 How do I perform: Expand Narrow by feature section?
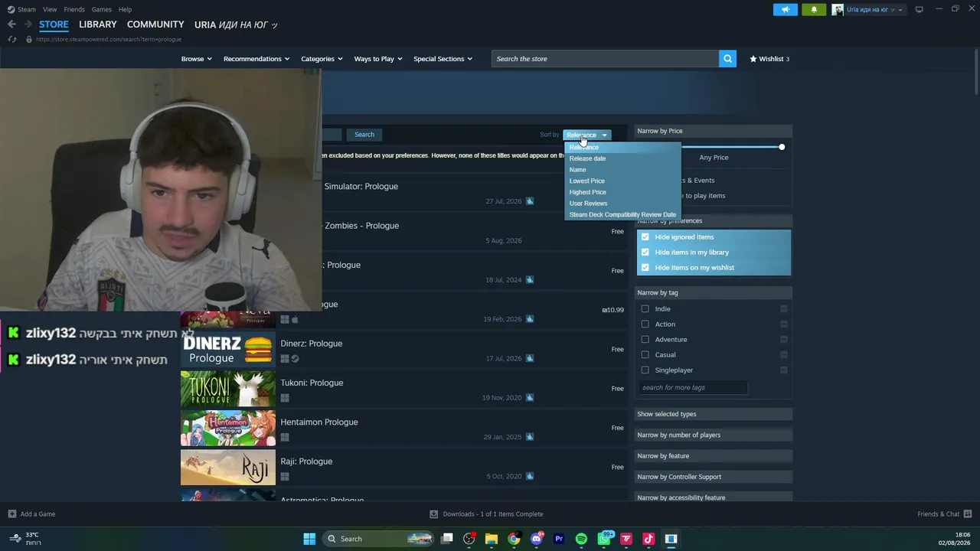click(714, 456)
